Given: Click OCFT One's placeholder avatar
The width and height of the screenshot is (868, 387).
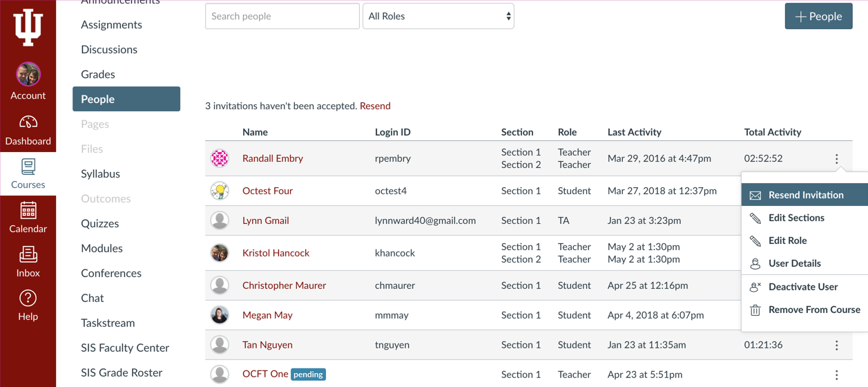Looking at the screenshot, I should (220, 375).
